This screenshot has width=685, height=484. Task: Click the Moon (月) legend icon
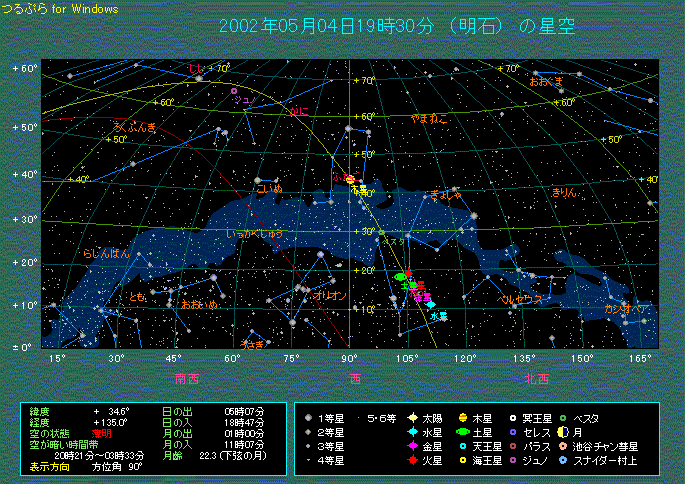tap(564, 432)
